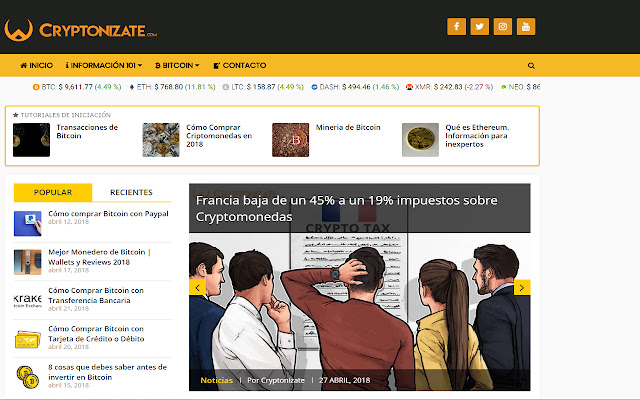
Task: Click the DASH ticker coin icon
Action: tap(314, 87)
